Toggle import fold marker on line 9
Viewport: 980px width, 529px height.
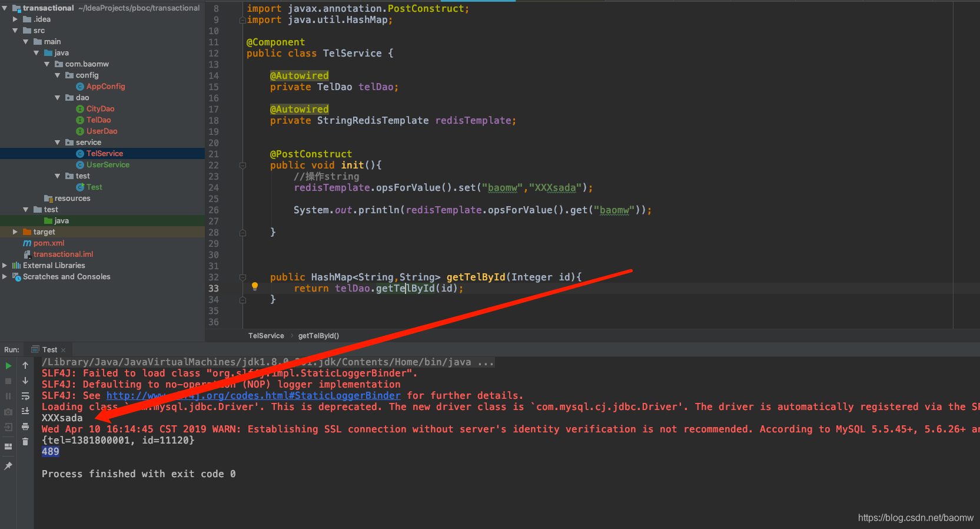click(x=242, y=20)
